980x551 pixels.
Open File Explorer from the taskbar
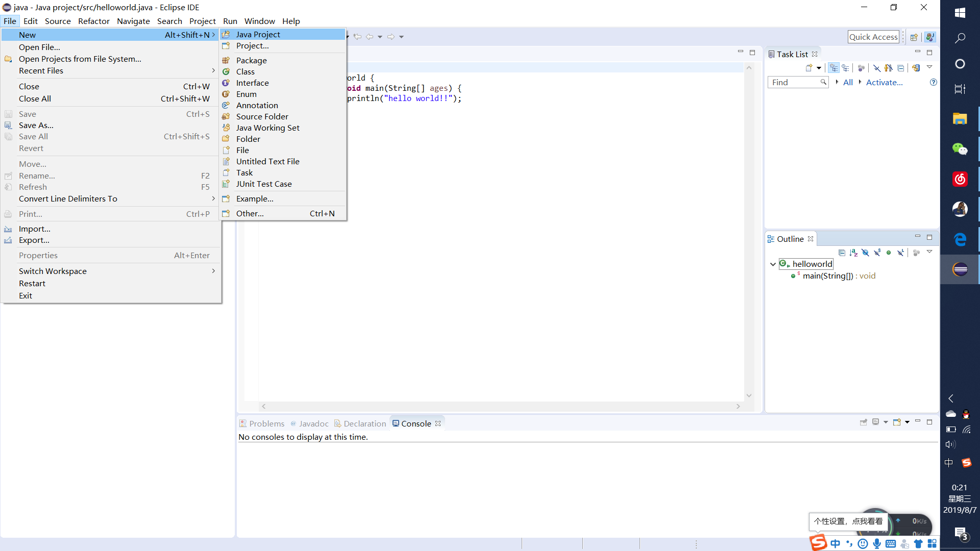point(960,119)
